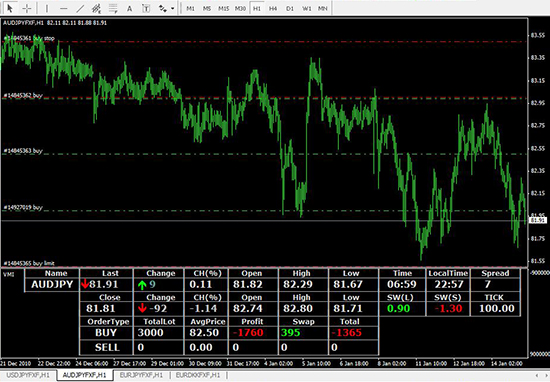Click the BUY order type row label
The image size is (550, 382).
click(x=106, y=333)
